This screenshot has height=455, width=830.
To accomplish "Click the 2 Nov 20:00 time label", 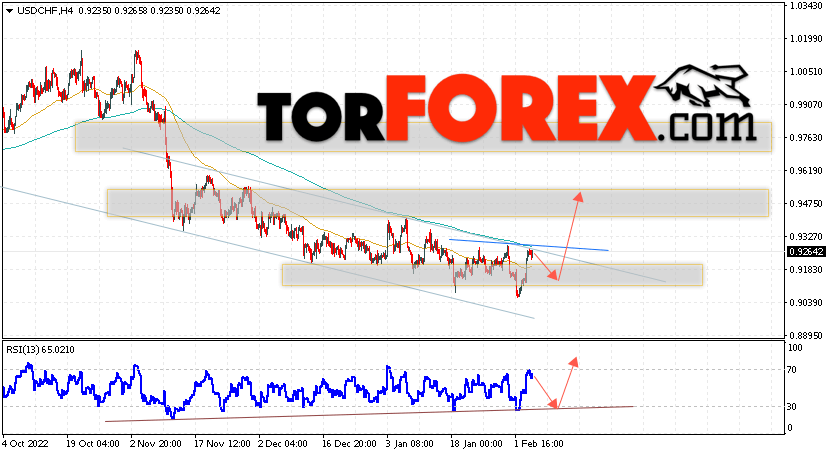I will (x=156, y=443).
